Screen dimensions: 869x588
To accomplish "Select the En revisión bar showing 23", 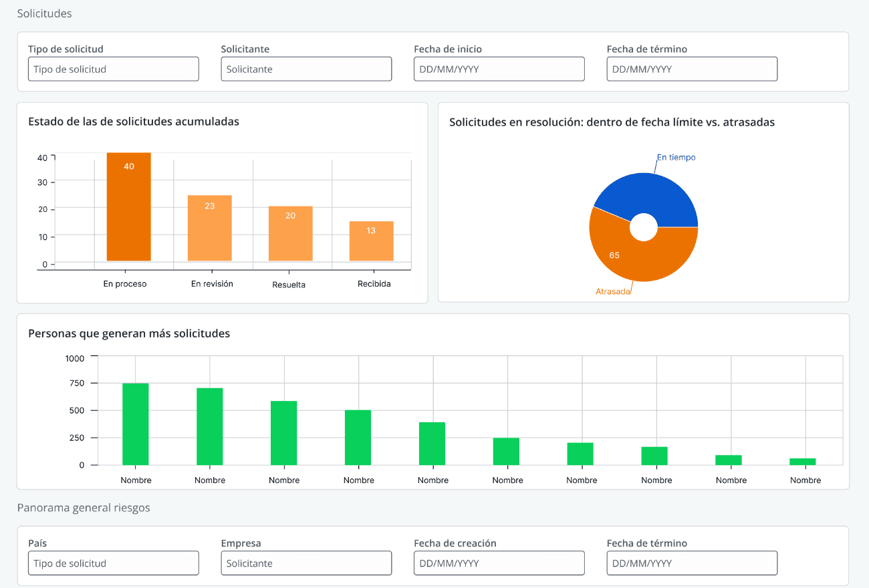I will point(209,229).
